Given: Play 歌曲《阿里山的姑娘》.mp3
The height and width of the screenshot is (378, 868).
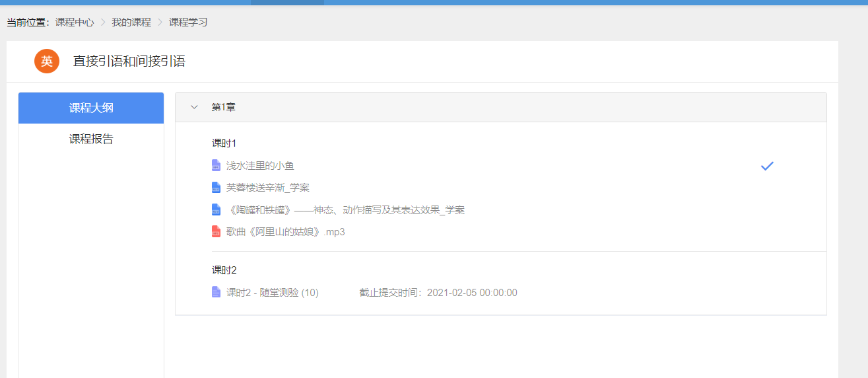Looking at the screenshot, I should tap(285, 232).
